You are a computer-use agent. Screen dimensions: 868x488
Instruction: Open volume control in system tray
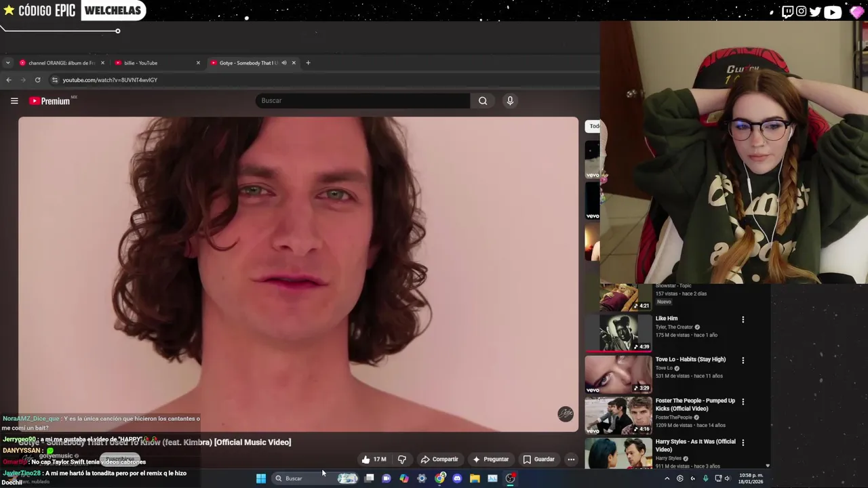point(728,479)
